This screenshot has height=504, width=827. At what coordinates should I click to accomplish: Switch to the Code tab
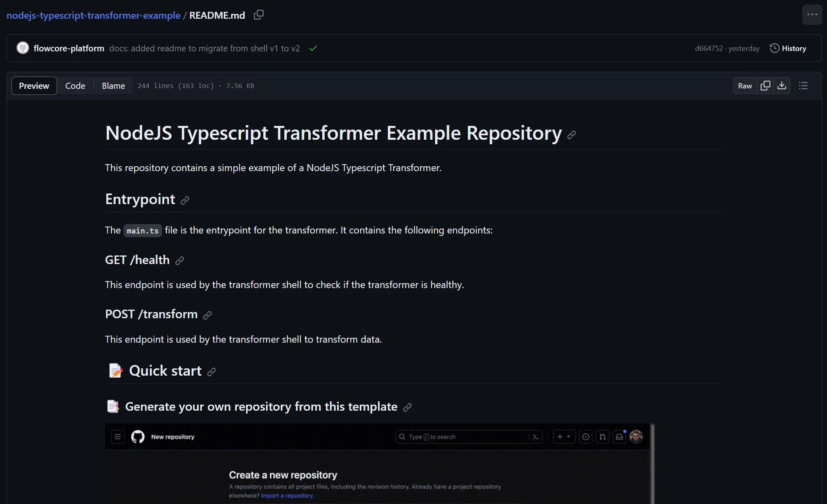pyautogui.click(x=75, y=85)
